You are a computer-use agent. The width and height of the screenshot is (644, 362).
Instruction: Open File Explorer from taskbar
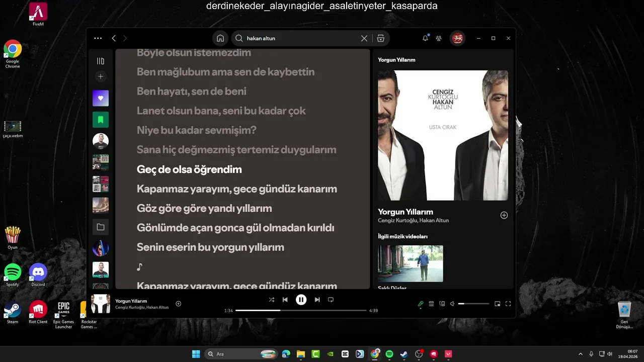click(301, 354)
